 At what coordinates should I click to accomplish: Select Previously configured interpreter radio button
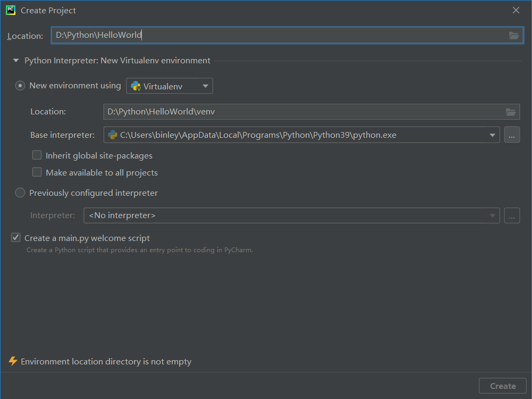pyautogui.click(x=20, y=193)
